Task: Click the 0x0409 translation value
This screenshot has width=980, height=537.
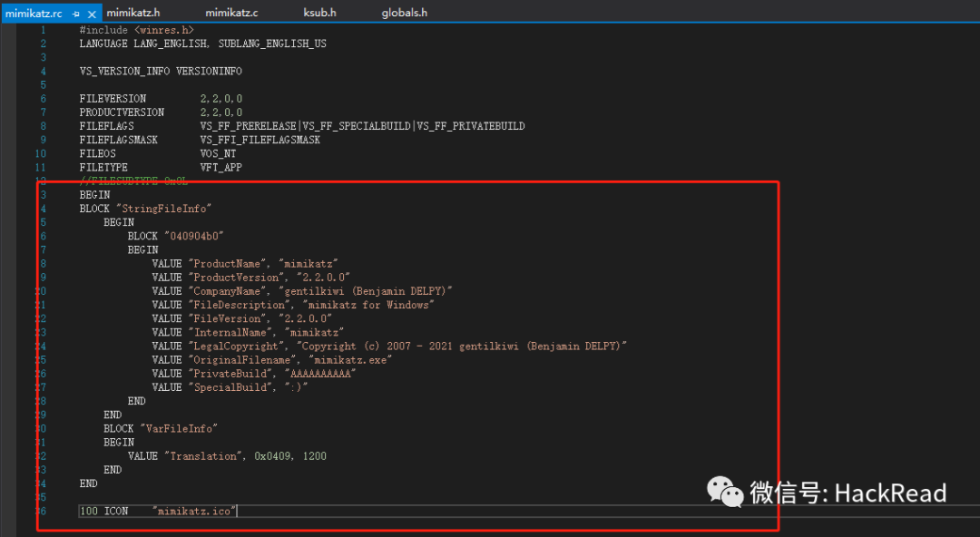Action: (272, 456)
